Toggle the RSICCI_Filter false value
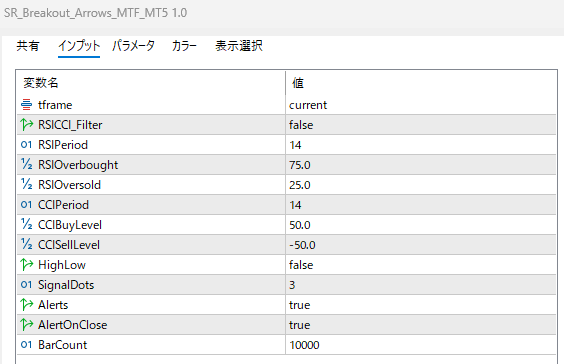This screenshot has height=364, width=564. (x=420, y=125)
